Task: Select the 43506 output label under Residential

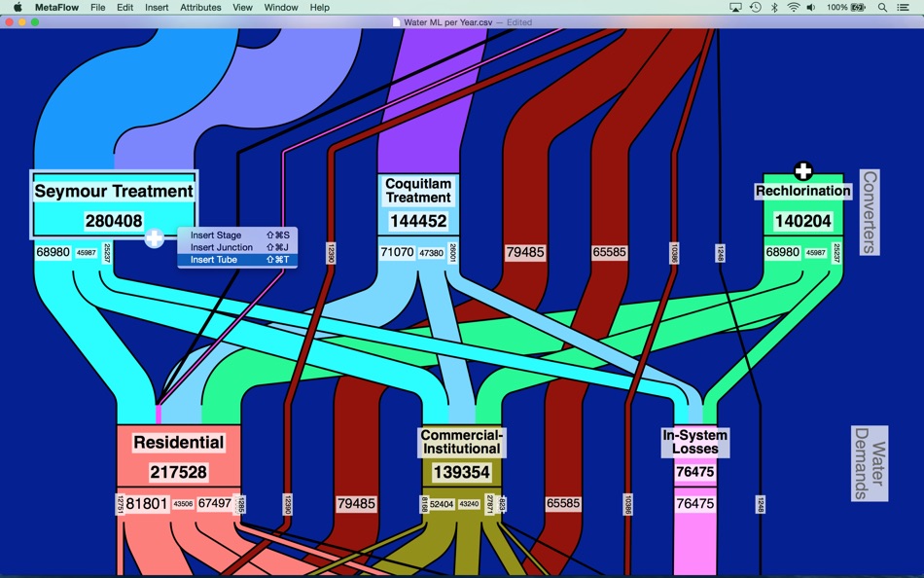Action: [x=183, y=504]
